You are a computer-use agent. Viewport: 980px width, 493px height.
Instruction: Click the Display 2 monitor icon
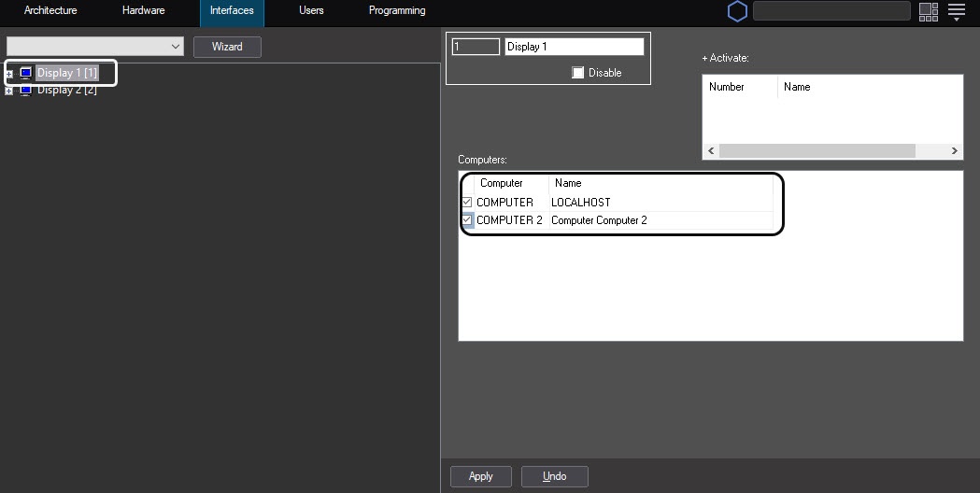click(x=26, y=91)
